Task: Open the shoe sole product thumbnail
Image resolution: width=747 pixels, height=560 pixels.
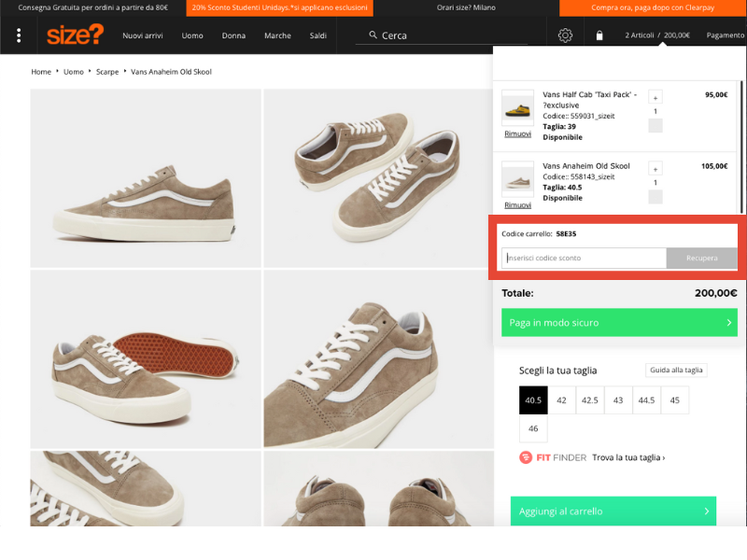Action: click(x=145, y=359)
